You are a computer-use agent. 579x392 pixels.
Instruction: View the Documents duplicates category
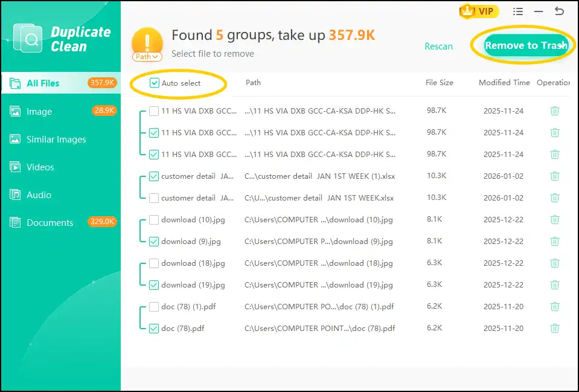pyautogui.click(x=48, y=222)
